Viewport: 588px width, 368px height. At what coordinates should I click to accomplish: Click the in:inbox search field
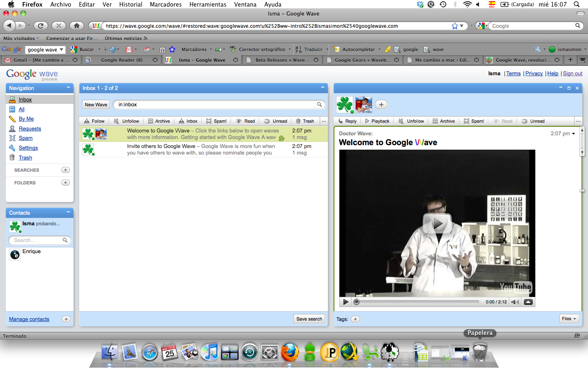[x=219, y=105]
